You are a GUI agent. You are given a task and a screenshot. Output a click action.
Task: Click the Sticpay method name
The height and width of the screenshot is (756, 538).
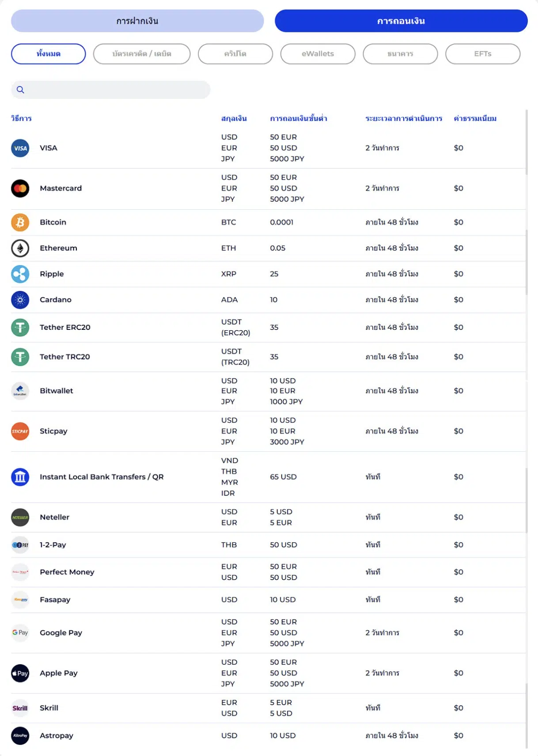[53, 431]
